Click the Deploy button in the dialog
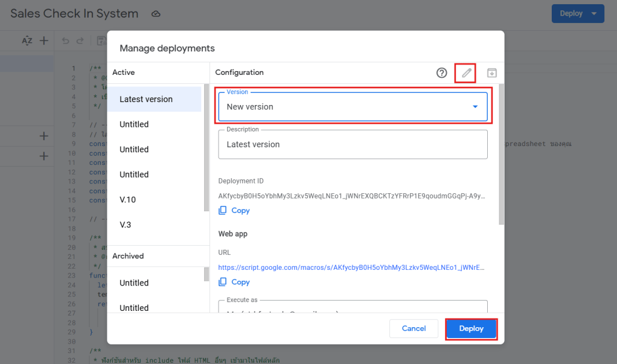Image resolution: width=617 pixels, height=364 pixels. [471, 328]
